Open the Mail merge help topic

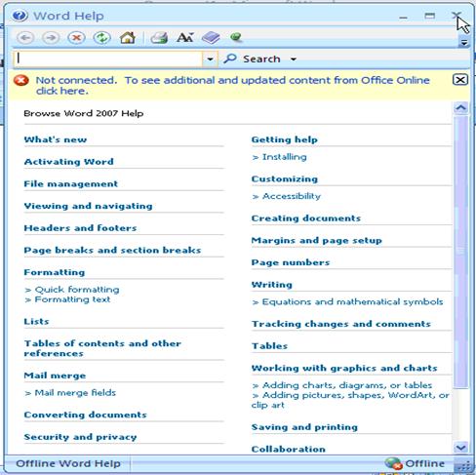[x=55, y=376]
